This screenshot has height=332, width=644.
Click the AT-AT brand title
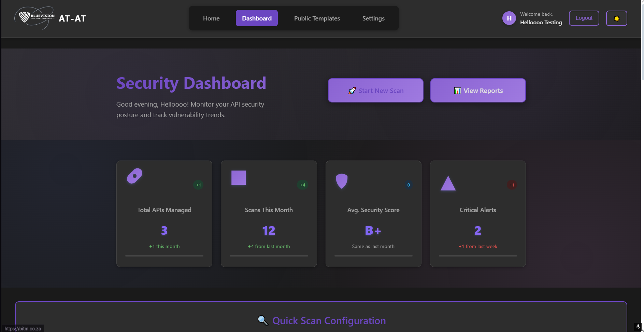(72, 18)
